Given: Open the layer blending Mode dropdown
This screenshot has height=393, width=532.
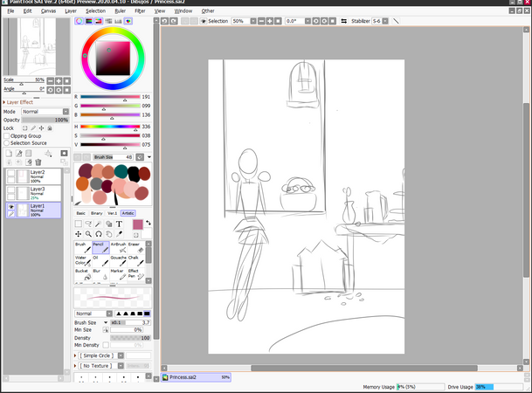Looking at the screenshot, I should tap(45, 112).
